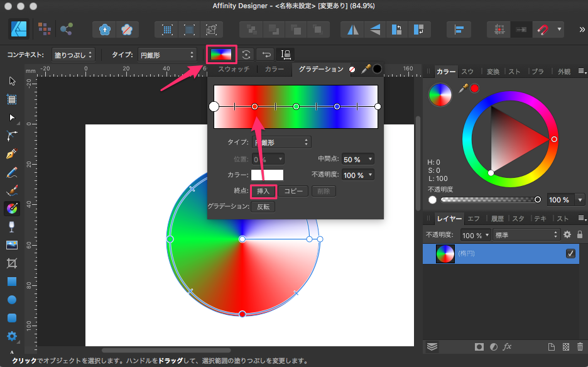
Task: Open the layer blend mode 標準 dropdown
Action: click(x=526, y=234)
